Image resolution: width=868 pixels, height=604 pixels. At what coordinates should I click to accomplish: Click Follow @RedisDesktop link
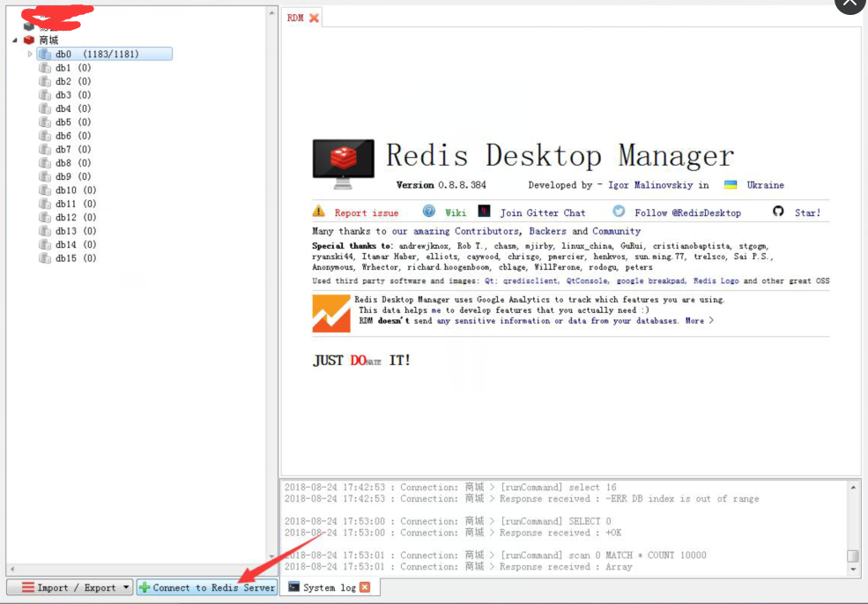(x=687, y=213)
